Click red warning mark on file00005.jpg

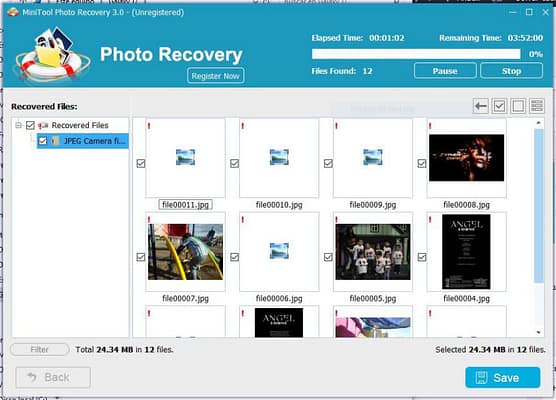tap(336, 220)
